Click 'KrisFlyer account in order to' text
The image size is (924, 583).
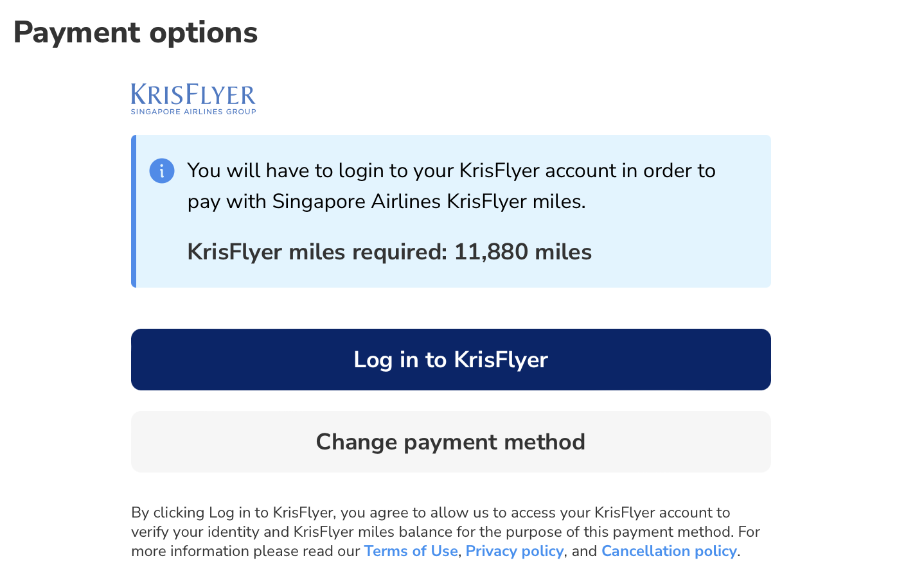click(x=587, y=171)
